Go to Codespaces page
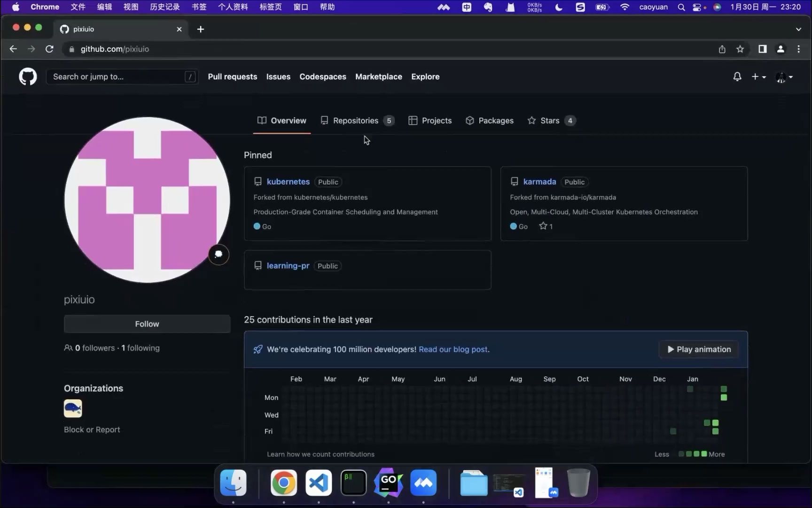Image resolution: width=812 pixels, height=508 pixels. 323,77
